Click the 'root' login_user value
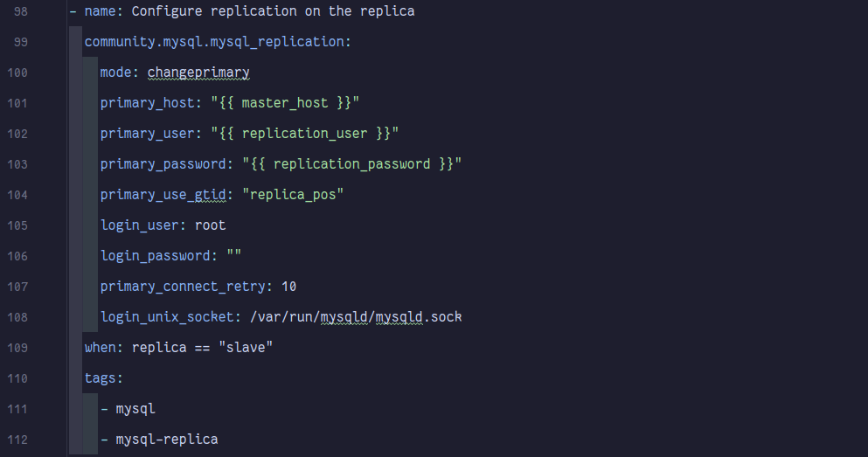This screenshot has width=868, height=457. pos(210,225)
